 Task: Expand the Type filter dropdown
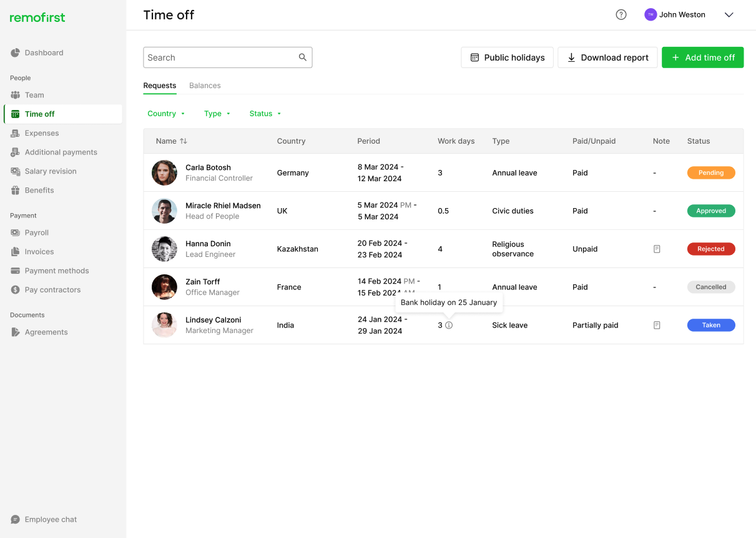click(x=217, y=114)
